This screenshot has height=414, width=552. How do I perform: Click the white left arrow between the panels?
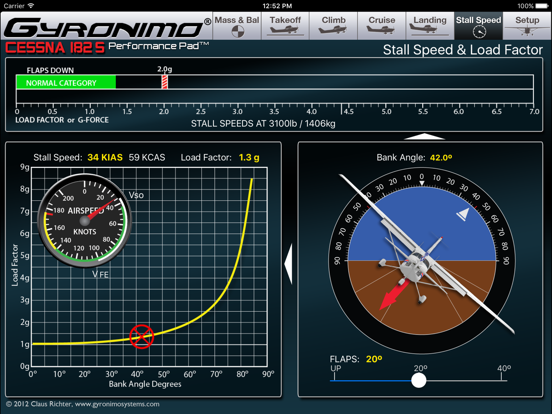[x=288, y=264]
